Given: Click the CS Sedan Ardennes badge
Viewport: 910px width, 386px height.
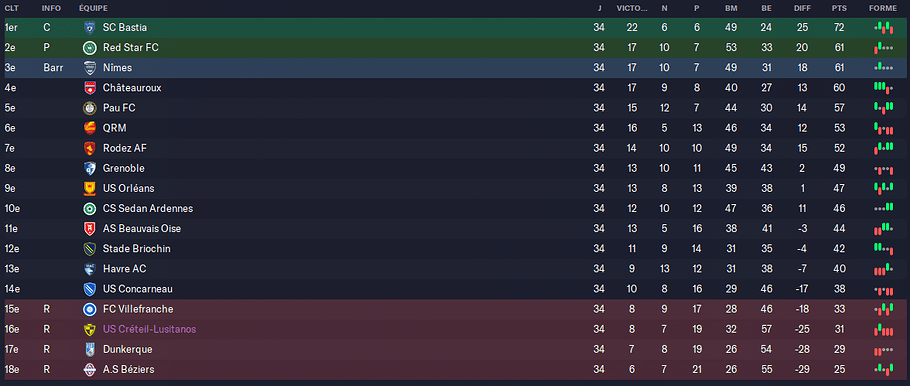Looking at the screenshot, I should [x=89, y=208].
